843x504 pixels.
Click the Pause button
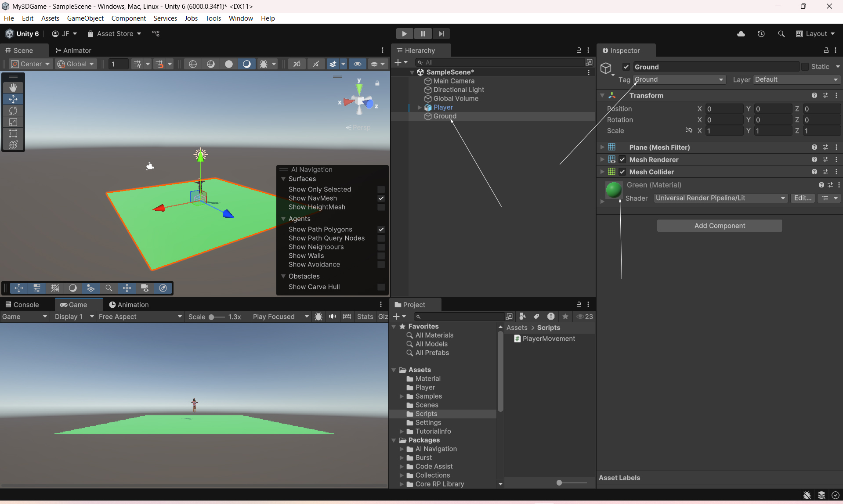point(423,34)
